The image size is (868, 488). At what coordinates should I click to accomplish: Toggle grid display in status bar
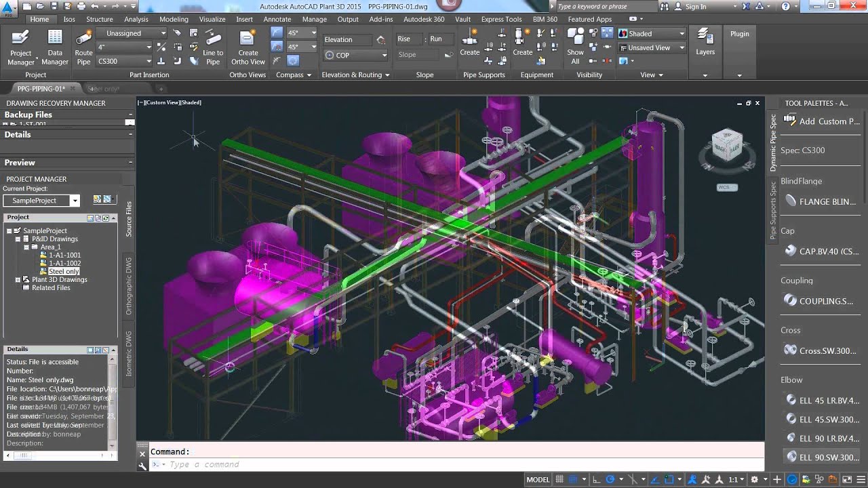[x=560, y=479]
